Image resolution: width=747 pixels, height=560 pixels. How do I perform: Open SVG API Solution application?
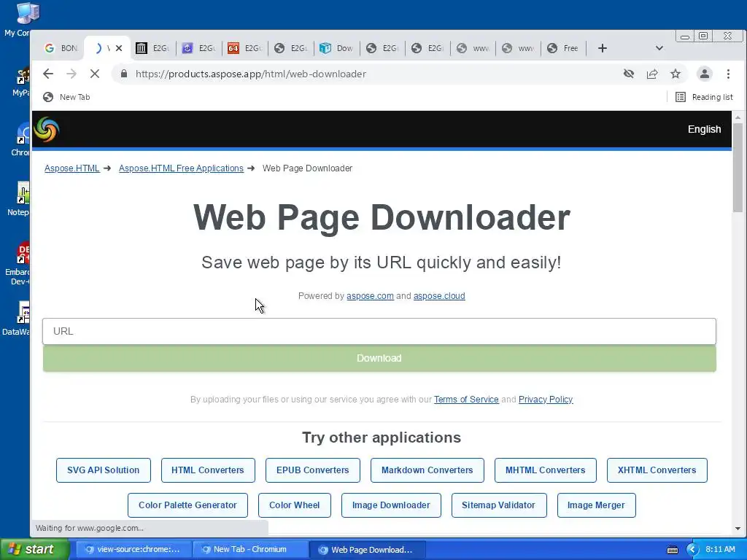pos(104,470)
